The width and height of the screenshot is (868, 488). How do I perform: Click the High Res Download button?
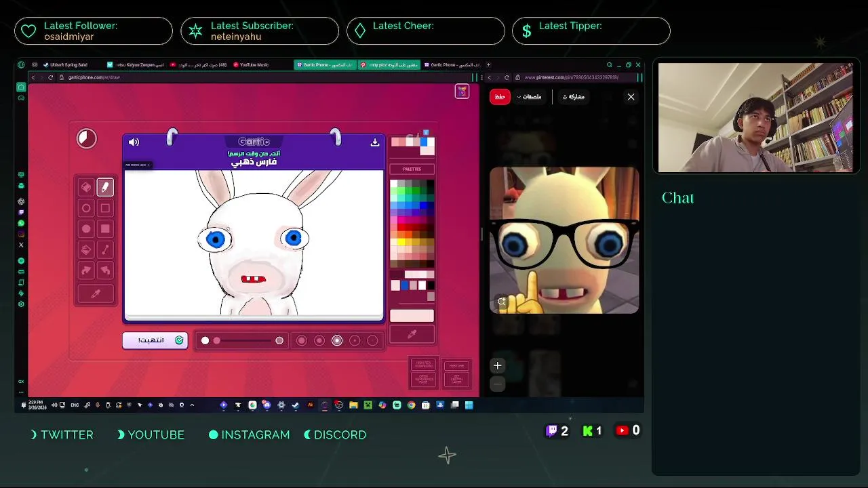tap(424, 365)
